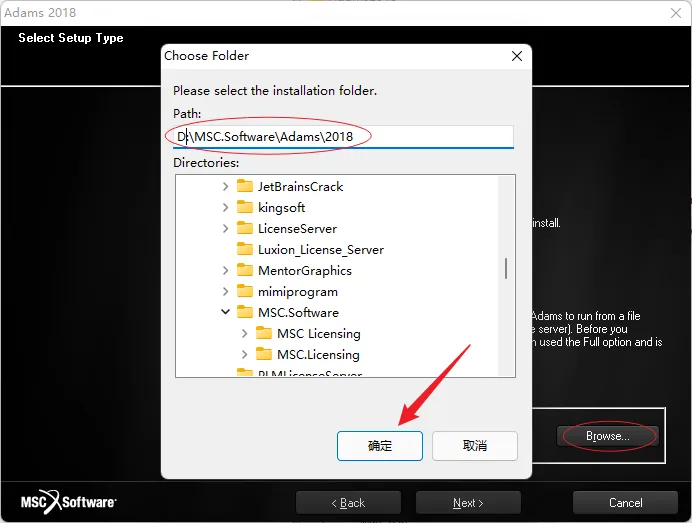Click the MentorGraphics folder icon

pos(245,270)
